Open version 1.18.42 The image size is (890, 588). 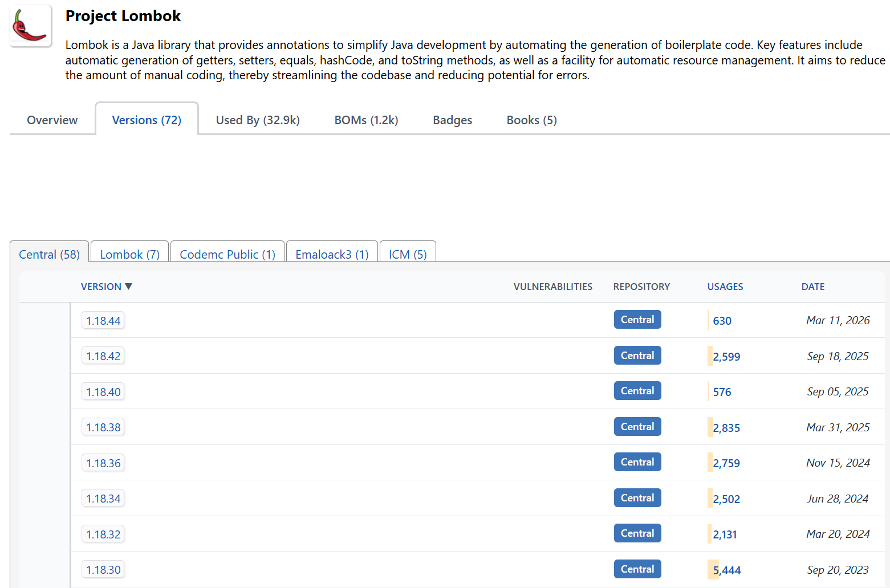pyautogui.click(x=103, y=356)
